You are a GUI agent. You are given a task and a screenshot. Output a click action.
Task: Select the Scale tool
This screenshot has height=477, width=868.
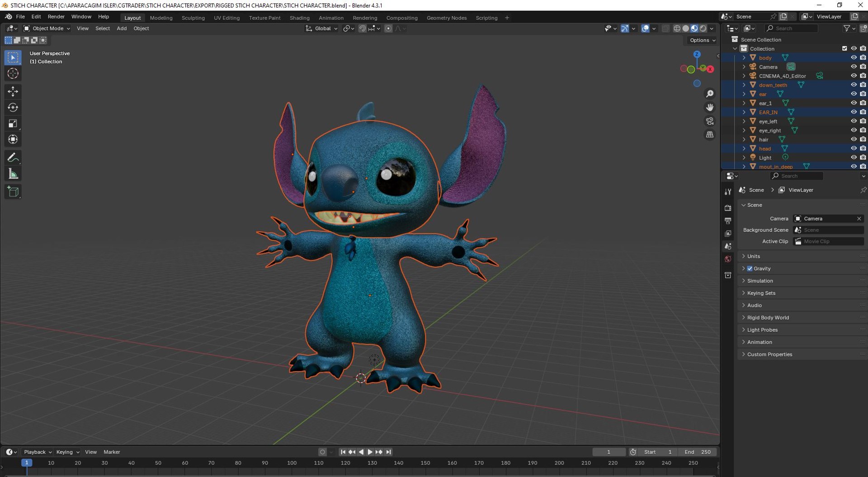point(13,123)
